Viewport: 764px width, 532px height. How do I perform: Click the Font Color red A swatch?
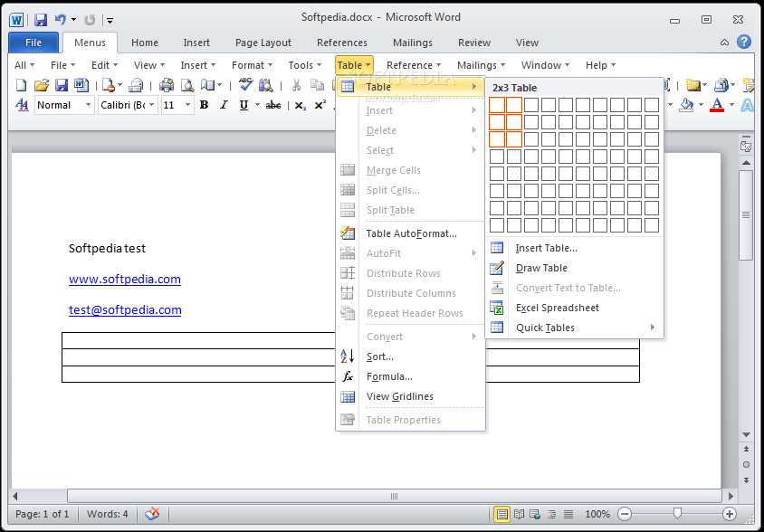717,105
